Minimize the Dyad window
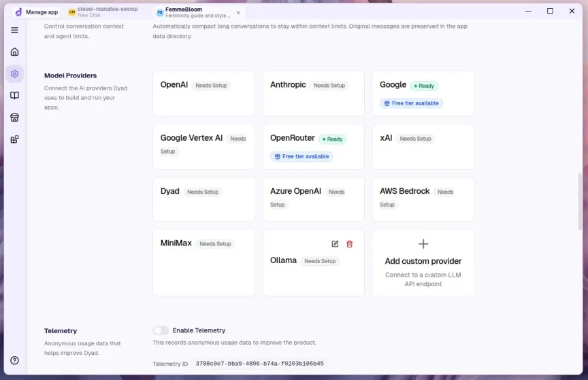Viewport: 588px width, 380px height. pos(528,12)
